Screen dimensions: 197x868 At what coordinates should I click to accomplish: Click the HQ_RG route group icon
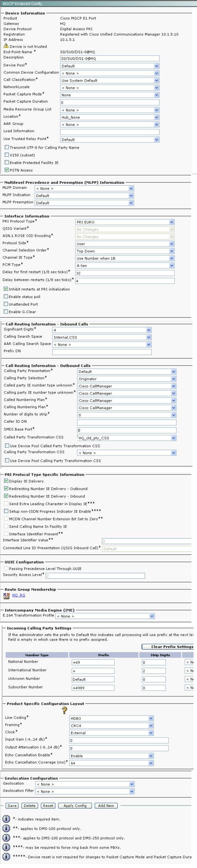tap(6, 596)
